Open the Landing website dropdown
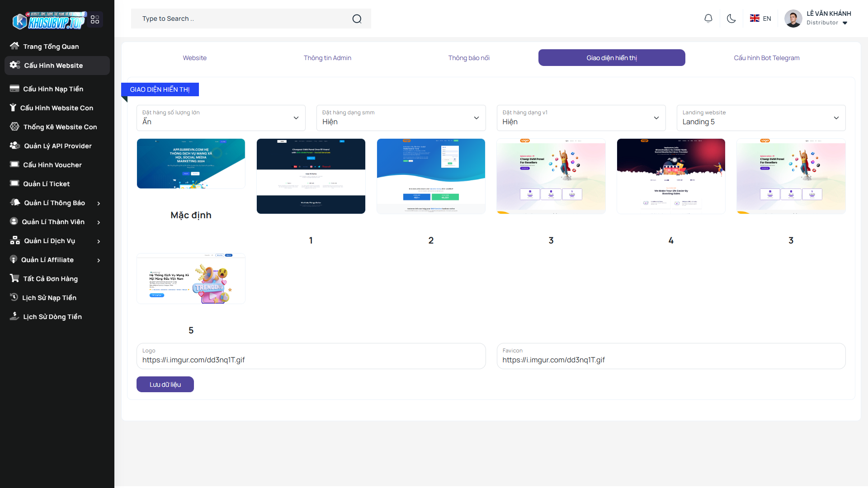 click(760, 118)
